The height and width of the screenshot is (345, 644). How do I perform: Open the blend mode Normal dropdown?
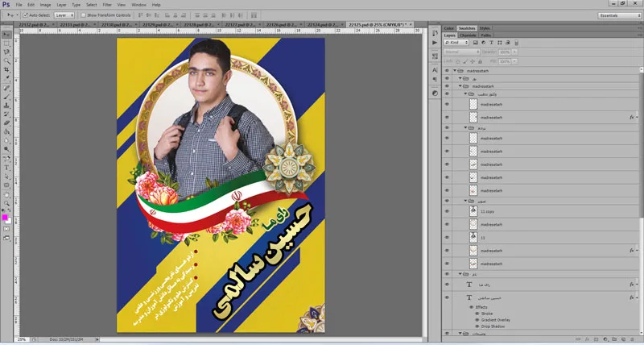461,52
